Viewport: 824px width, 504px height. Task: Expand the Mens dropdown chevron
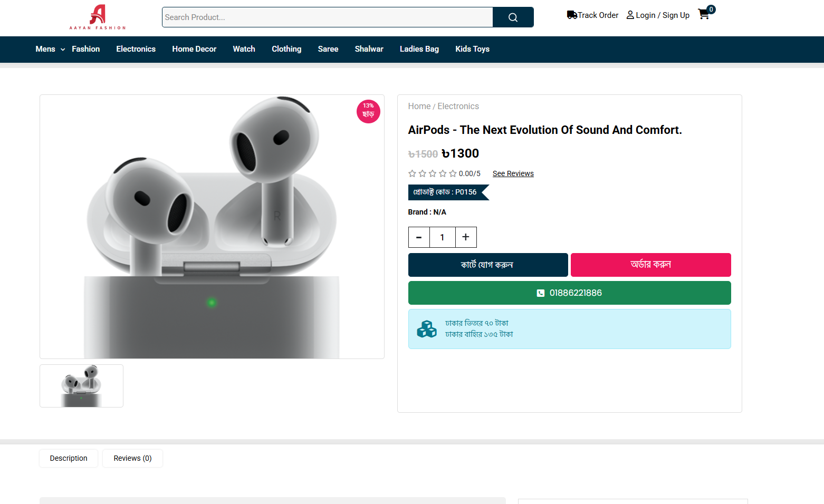(63, 50)
